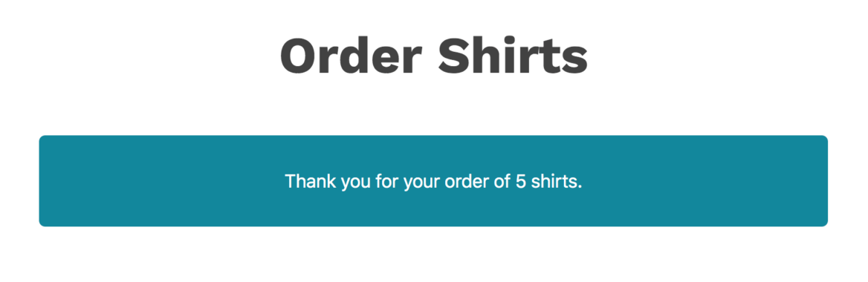The width and height of the screenshot is (868, 282).
Task: Click the teal order confirmation banner
Action: coord(433,181)
